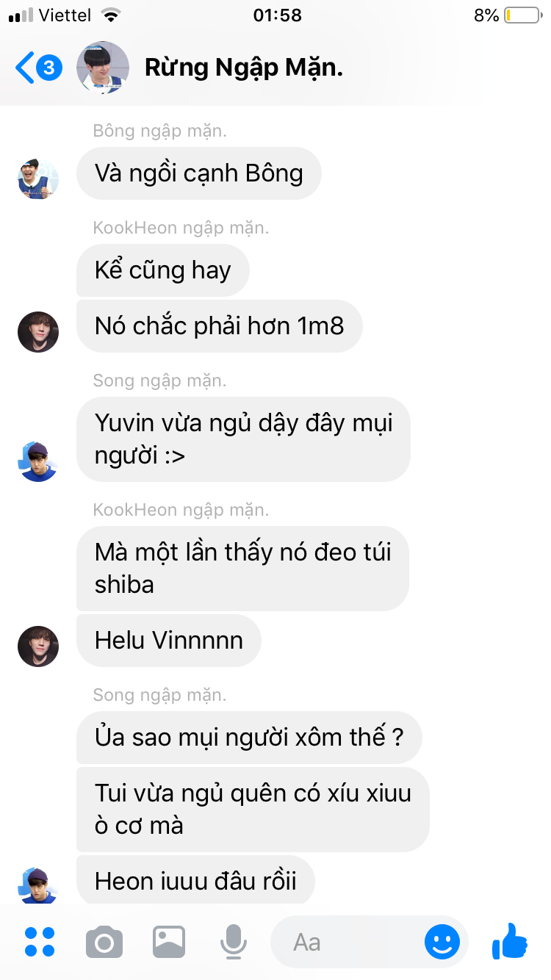Open the emoji smiley picker
Screen dimensions: 551x980
442,942
